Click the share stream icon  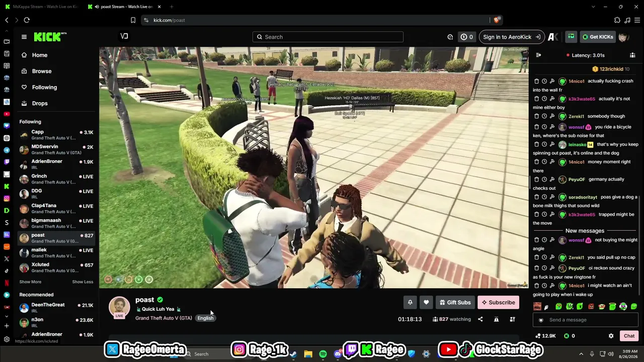(x=480, y=319)
